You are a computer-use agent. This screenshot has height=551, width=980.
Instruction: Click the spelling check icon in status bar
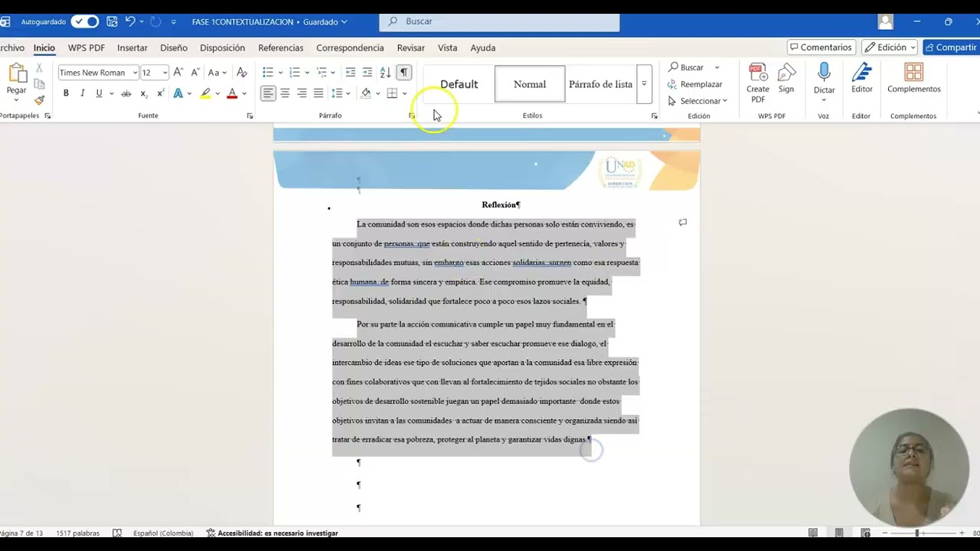point(117,533)
